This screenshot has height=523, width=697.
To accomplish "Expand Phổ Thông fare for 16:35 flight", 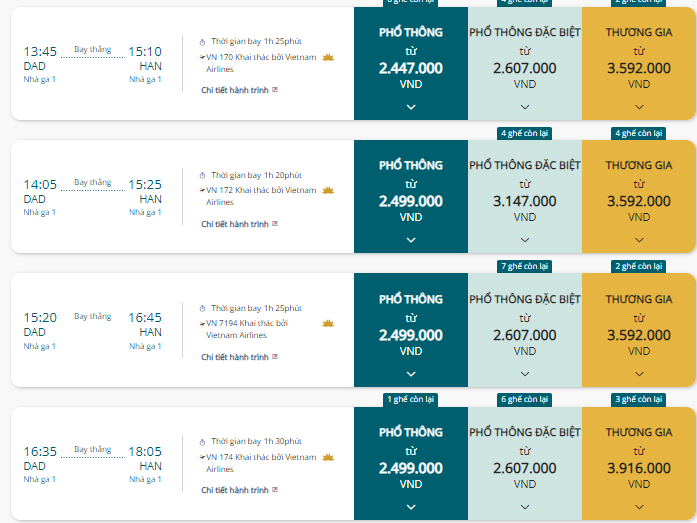I will click(411, 507).
